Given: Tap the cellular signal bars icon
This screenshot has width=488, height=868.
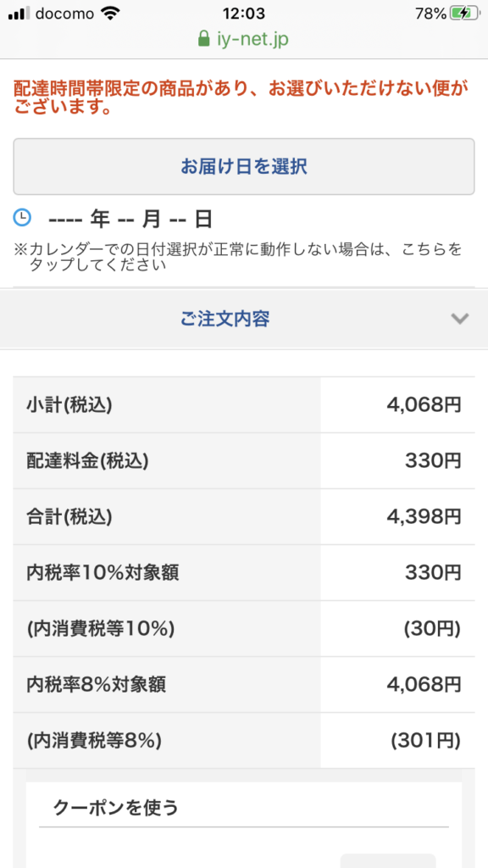Looking at the screenshot, I should [x=19, y=14].
